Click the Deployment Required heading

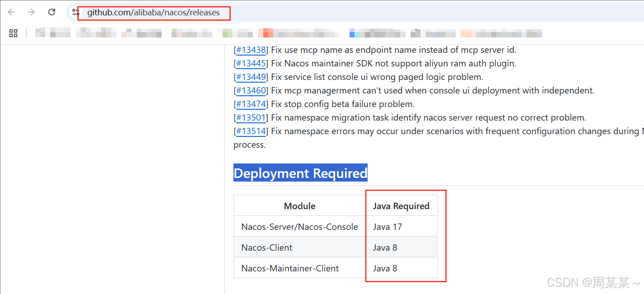tap(300, 173)
